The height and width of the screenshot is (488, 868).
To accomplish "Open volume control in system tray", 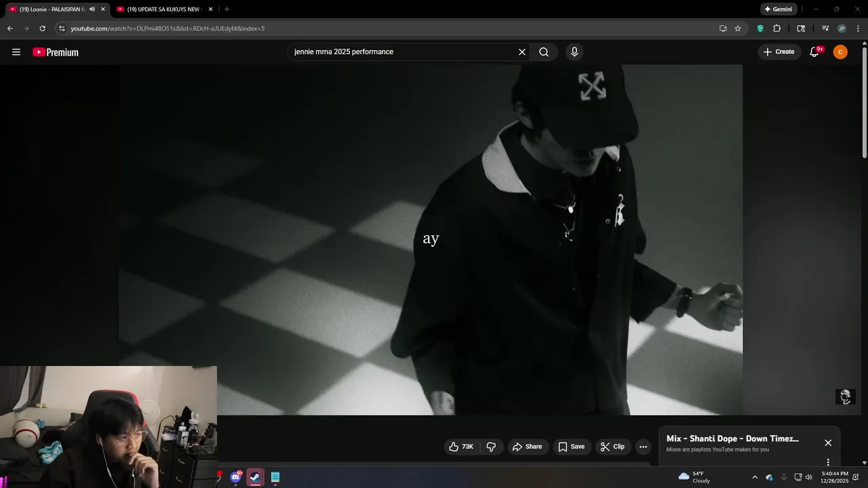I will [x=808, y=477].
